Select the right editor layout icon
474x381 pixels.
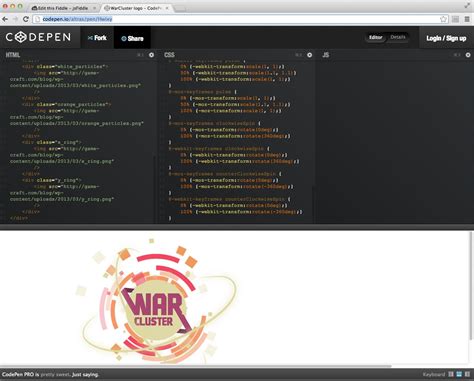[x=467, y=374]
